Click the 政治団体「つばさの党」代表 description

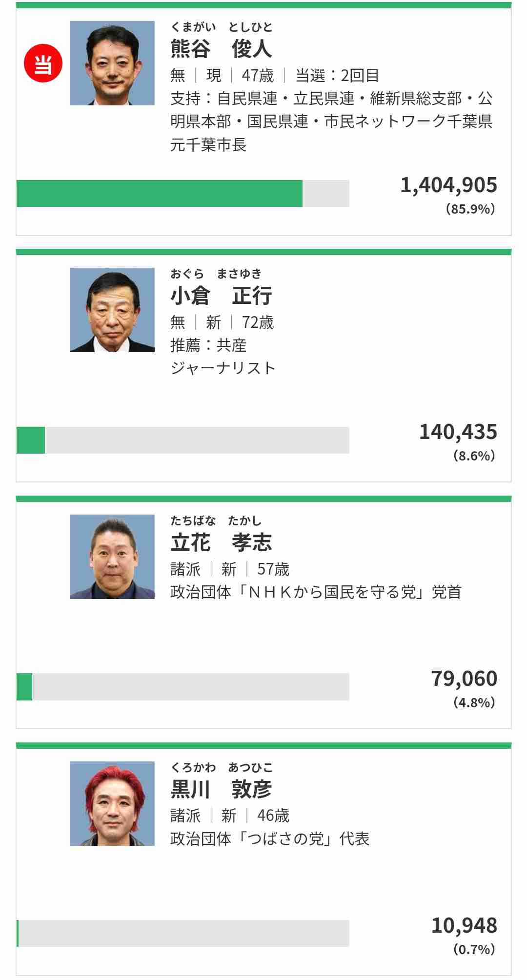[270, 839]
